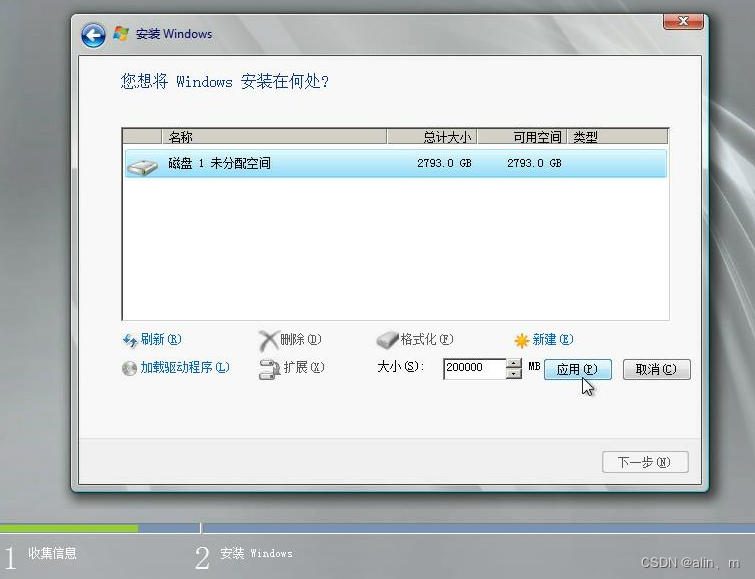Image resolution: width=755 pixels, height=579 pixels.
Task: Refresh the disk list via 刷新(R)
Action: pos(161,340)
